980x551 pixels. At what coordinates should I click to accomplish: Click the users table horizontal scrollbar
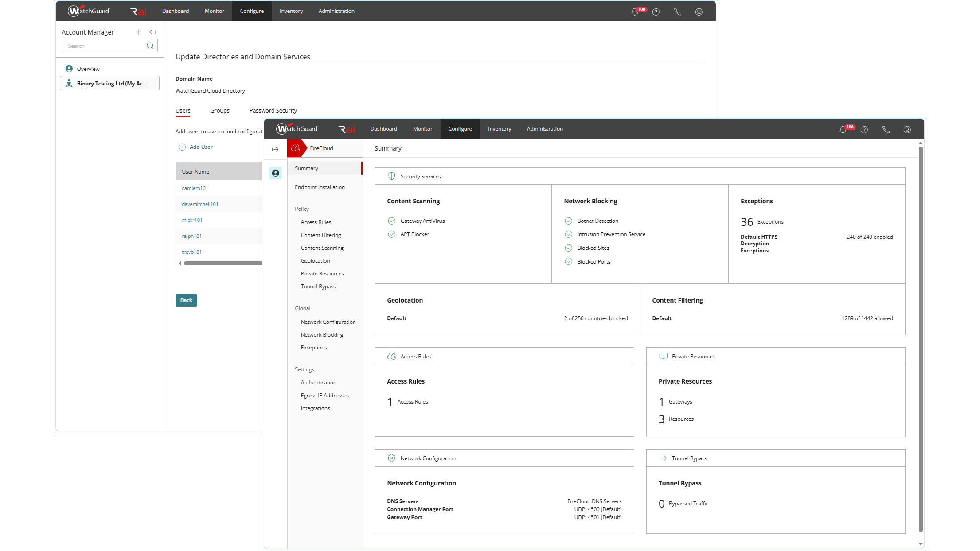click(223, 264)
